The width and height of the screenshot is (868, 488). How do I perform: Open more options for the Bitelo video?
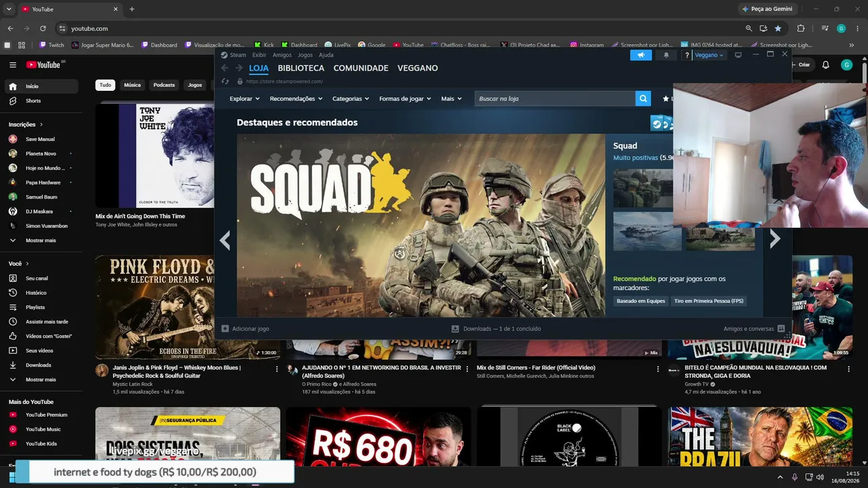849,369
